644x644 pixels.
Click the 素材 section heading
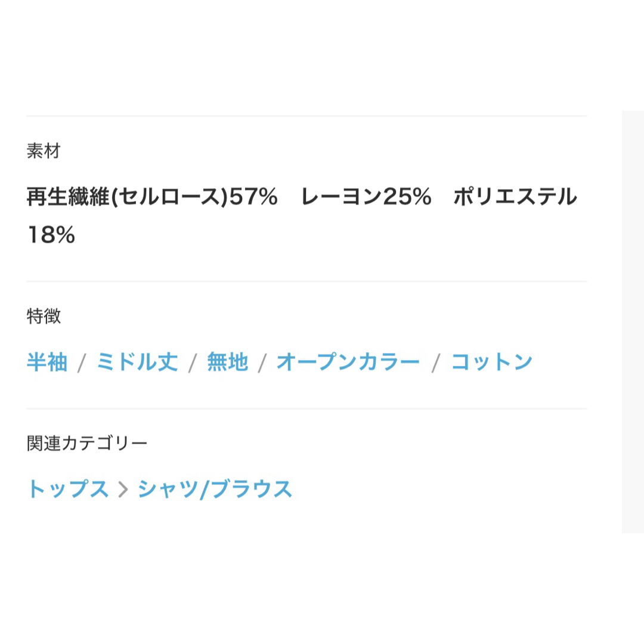pos(44,151)
